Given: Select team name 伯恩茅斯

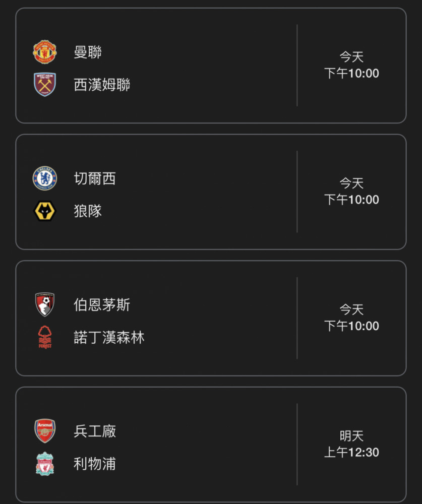Looking at the screenshot, I should pyautogui.click(x=102, y=305).
